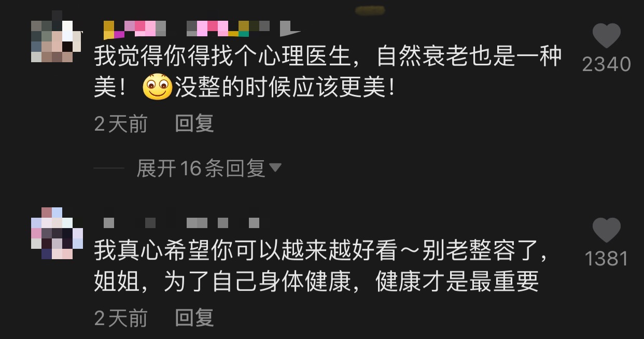Reply to the comment about 健康才是最重要
The height and width of the screenshot is (339, 644).
coord(194,318)
